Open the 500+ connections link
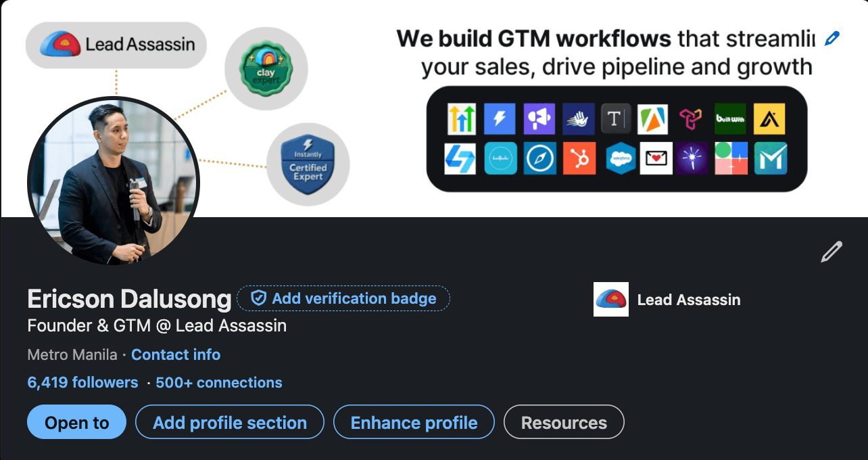Image resolution: width=868 pixels, height=460 pixels. click(219, 382)
